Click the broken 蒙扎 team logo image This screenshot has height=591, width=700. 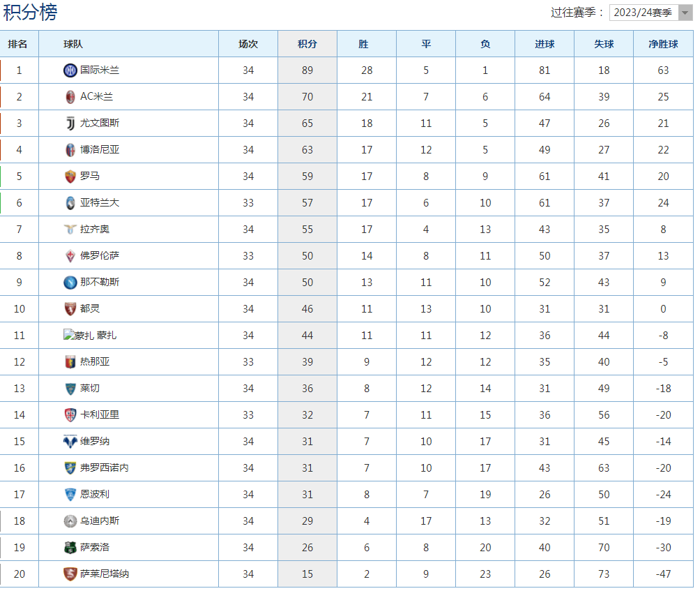[78, 336]
